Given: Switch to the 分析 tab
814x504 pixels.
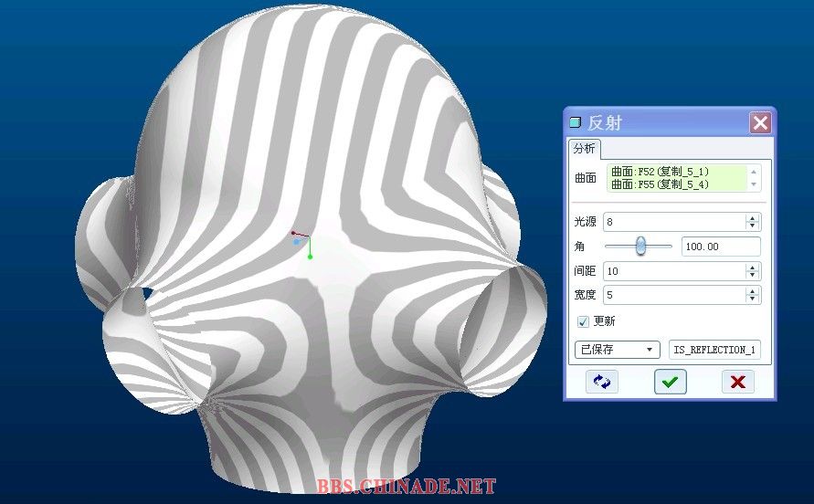Looking at the screenshot, I should point(584,149).
